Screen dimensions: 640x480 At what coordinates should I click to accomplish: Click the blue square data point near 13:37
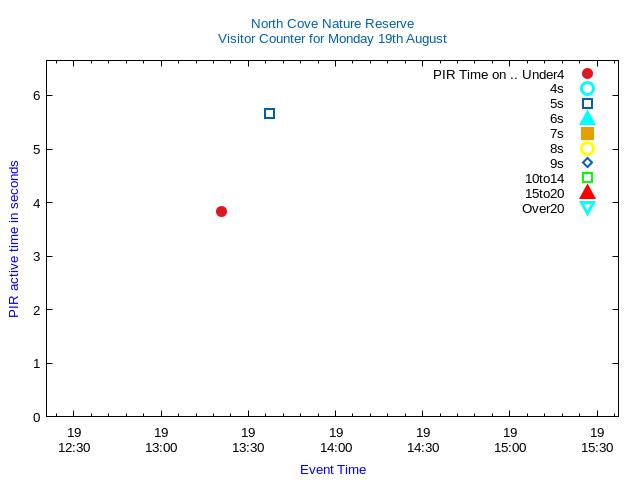tap(269, 114)
